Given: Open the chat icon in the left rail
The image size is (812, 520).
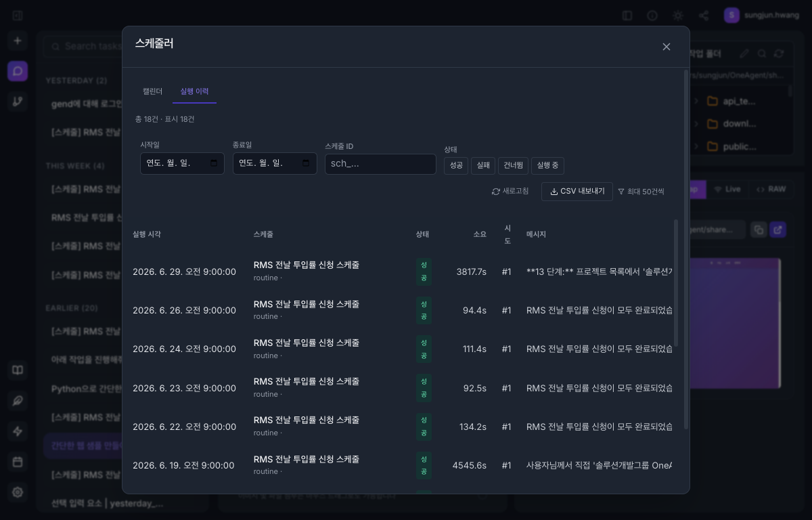Looking at the screenshot, I should pyautogui.click(x=18, y=70).
